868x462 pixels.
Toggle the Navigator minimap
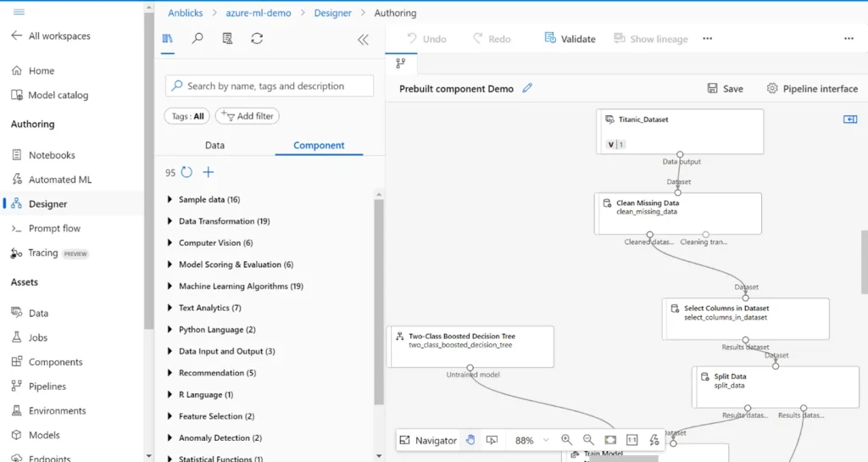click(429, 440)
